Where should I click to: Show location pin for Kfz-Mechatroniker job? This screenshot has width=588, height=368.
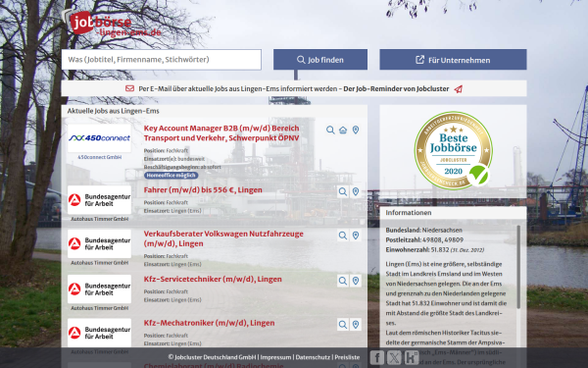(x=356, y=325)
